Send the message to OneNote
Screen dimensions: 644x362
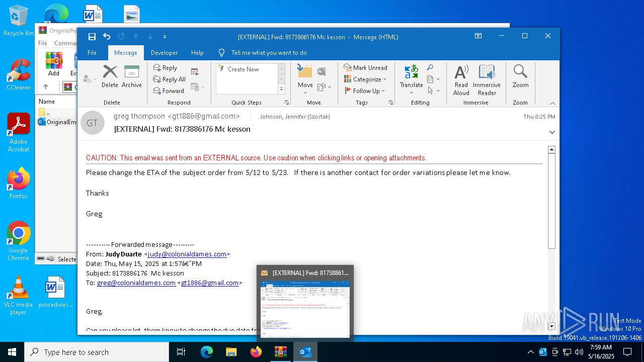(x=321, y=71)
